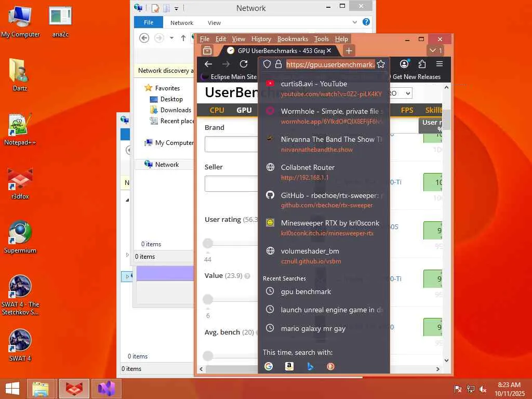Click the site security padlock icon
The height and width of the screenshot is (399, 532).
pyautogui.click(x=278, y=64)
